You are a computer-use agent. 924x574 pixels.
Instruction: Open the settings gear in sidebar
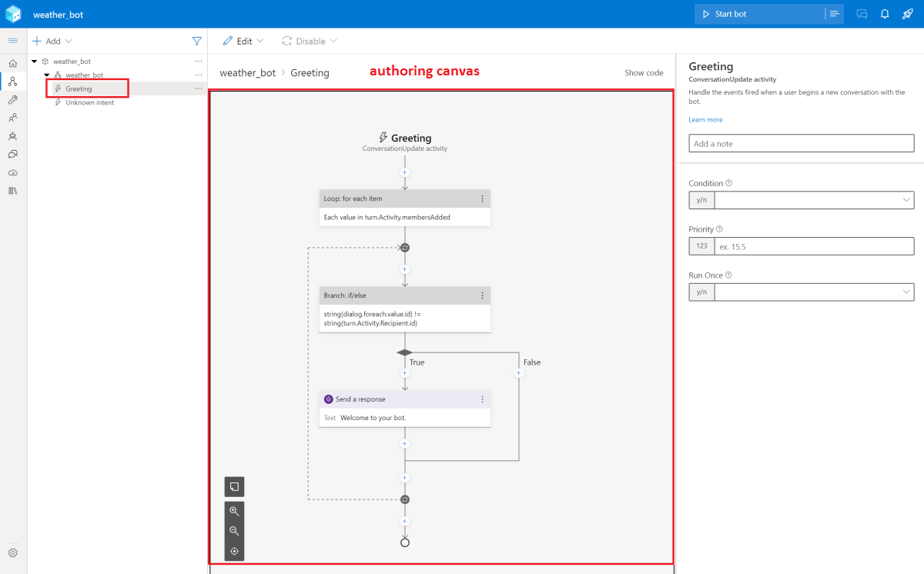click(x=13, y=552)
